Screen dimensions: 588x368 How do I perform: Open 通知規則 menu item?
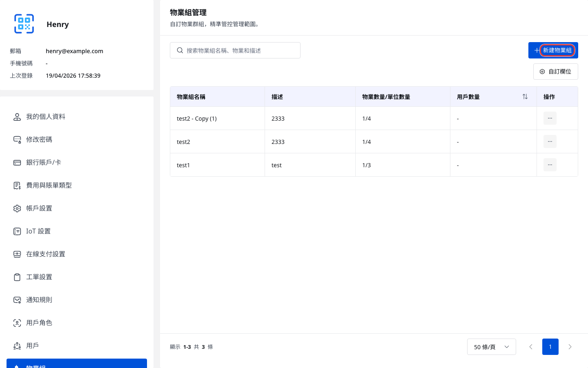pyautogui.click(x=77, y=300)
